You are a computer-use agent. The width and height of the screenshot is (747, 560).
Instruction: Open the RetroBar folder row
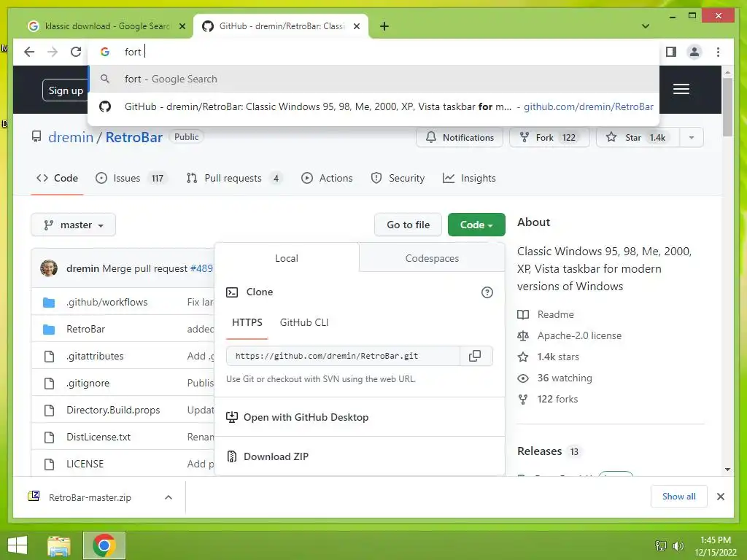86,329
